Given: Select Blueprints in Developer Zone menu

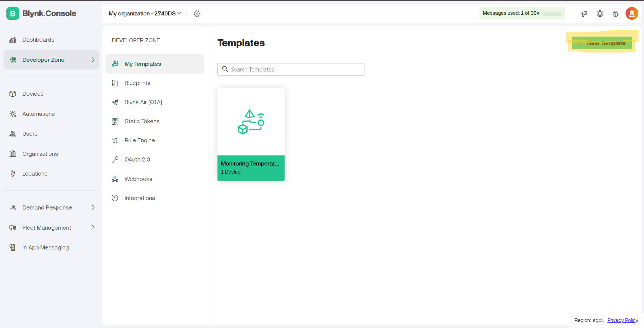Looking at the screenshot, I should (137, 83).
